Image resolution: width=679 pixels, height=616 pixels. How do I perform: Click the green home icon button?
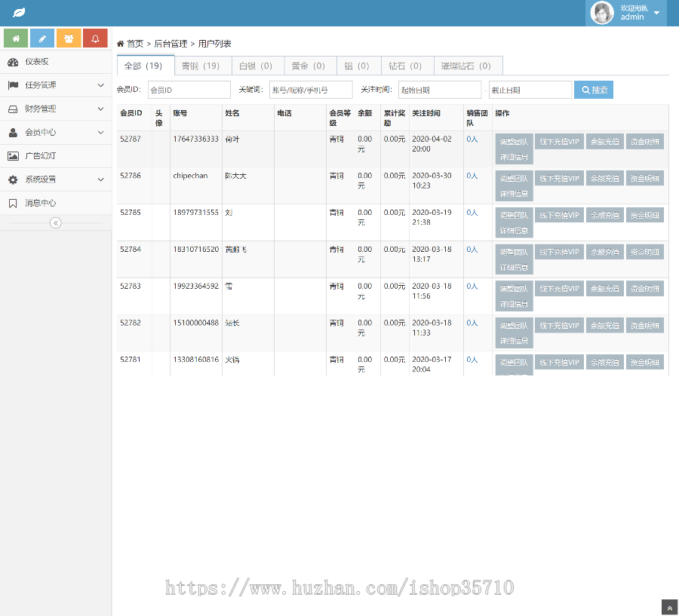16,38
